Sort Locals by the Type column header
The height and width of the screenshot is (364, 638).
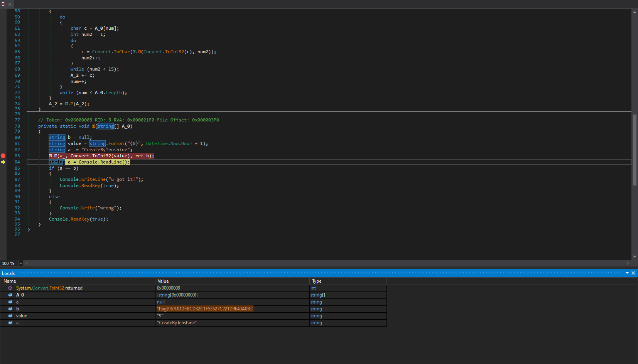(348, 281)
